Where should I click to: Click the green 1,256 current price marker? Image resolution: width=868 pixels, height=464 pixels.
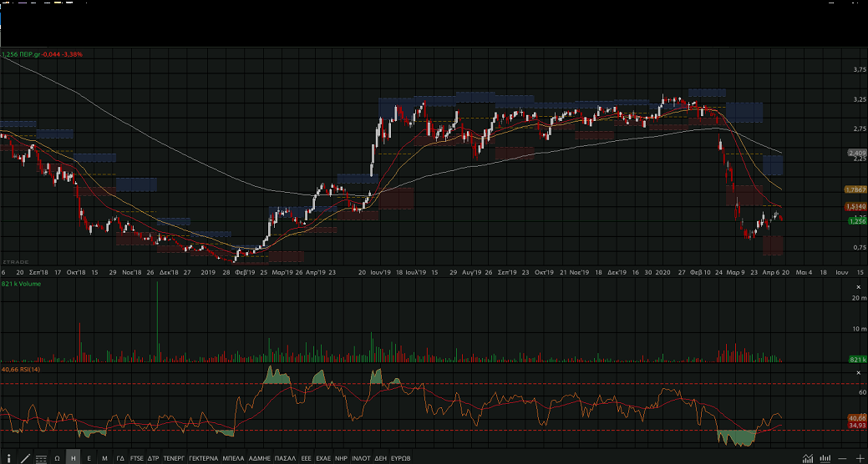(x=856, y=221)
